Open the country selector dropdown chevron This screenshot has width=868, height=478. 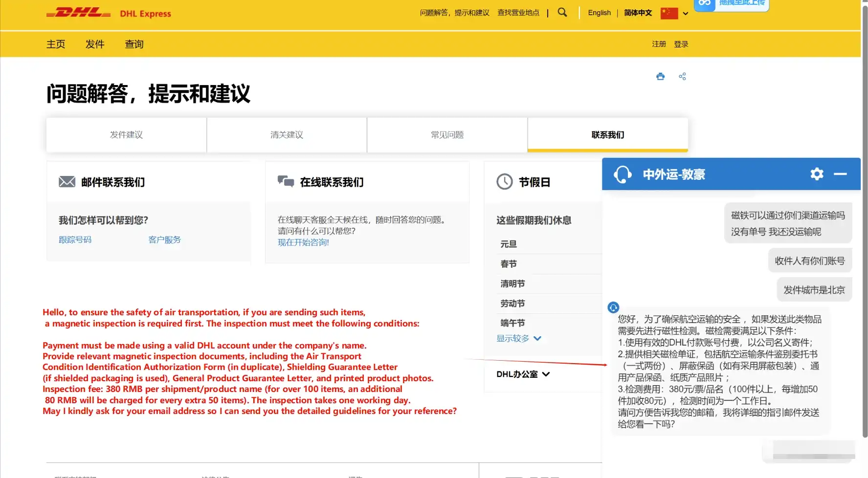tap(686, 13)
